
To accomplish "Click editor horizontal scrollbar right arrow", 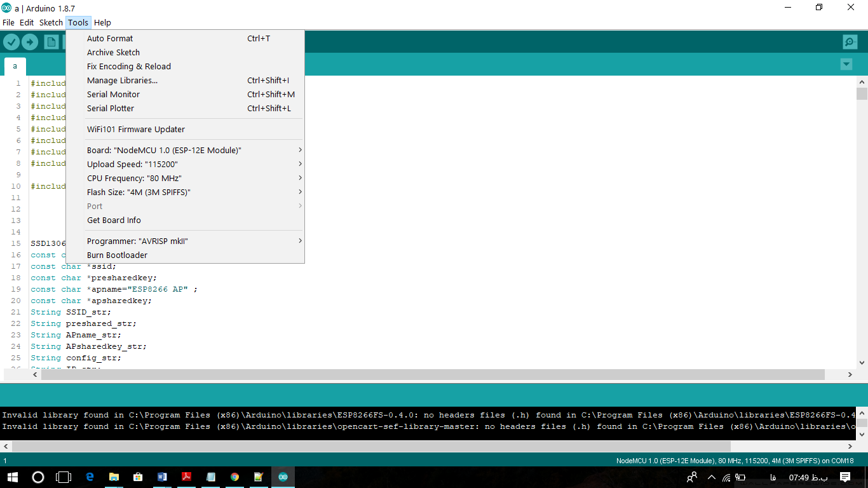I will tap(850, 375).
